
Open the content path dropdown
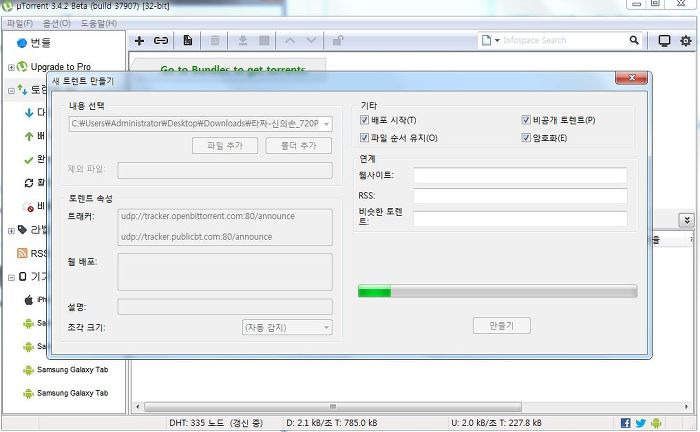(x=327, y=124)
